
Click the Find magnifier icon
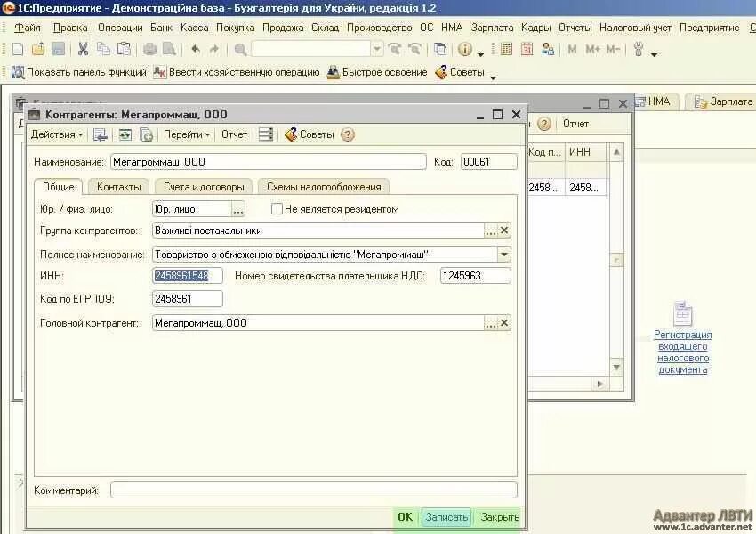tap(240, 49)
